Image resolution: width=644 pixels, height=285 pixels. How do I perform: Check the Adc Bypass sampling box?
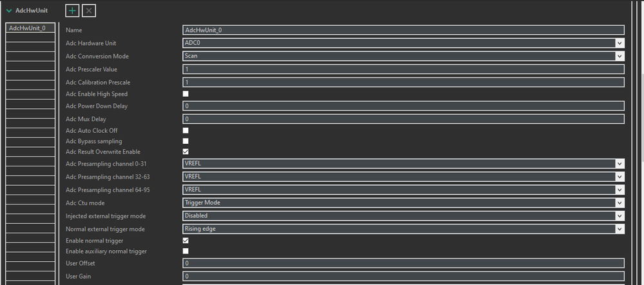[x=186, y=141]
